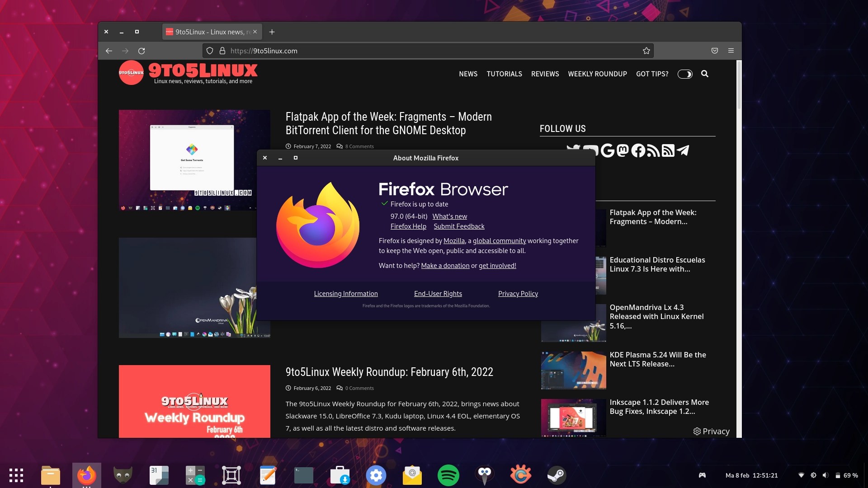Viewport: 868px width, 488px height.
Task: Toggle dark mode switch on 9to5Linux
Action: coord(684,73)
